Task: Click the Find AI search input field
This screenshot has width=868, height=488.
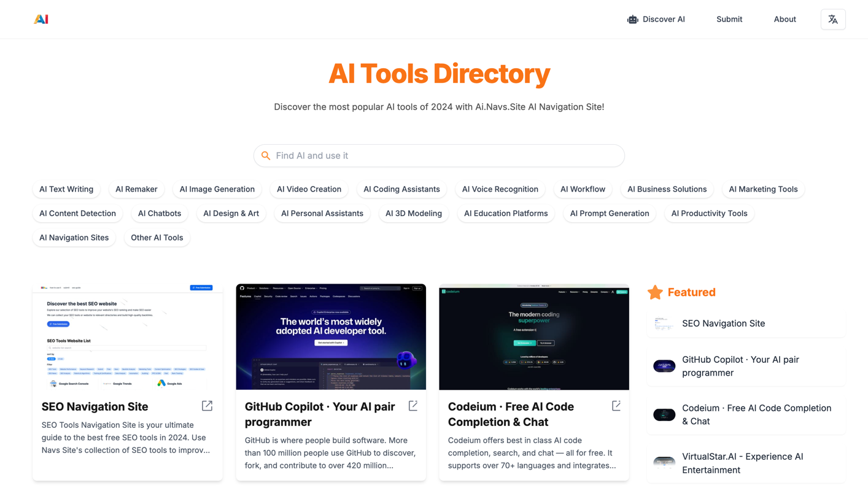Action: (439, 155)
